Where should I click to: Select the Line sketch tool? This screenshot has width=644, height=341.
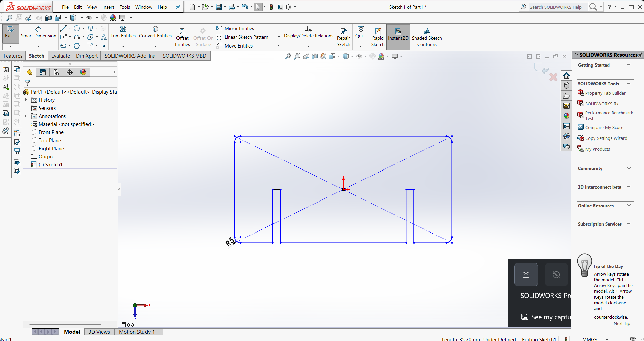tap(63, 28)
